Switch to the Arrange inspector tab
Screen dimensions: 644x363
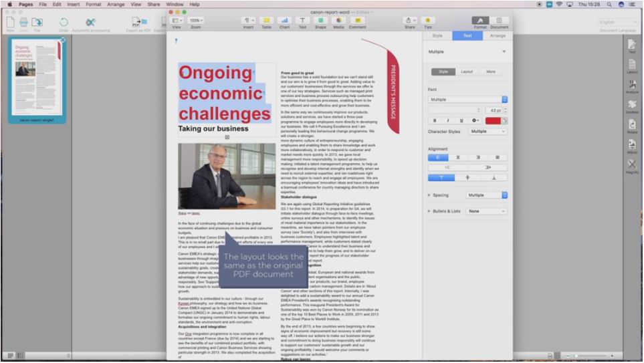(x=498, y=35)
